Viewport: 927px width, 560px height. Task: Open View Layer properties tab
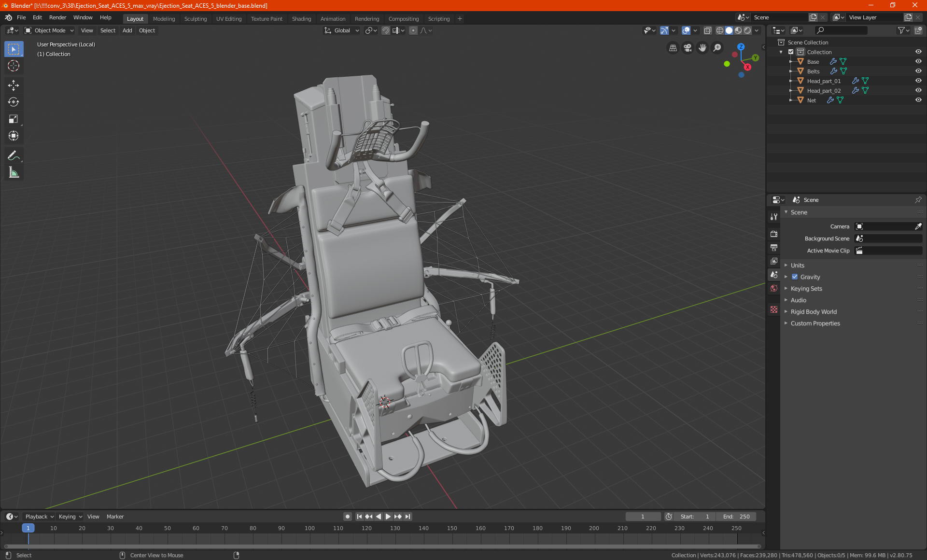pyautogui.click(x=774, y=261)
